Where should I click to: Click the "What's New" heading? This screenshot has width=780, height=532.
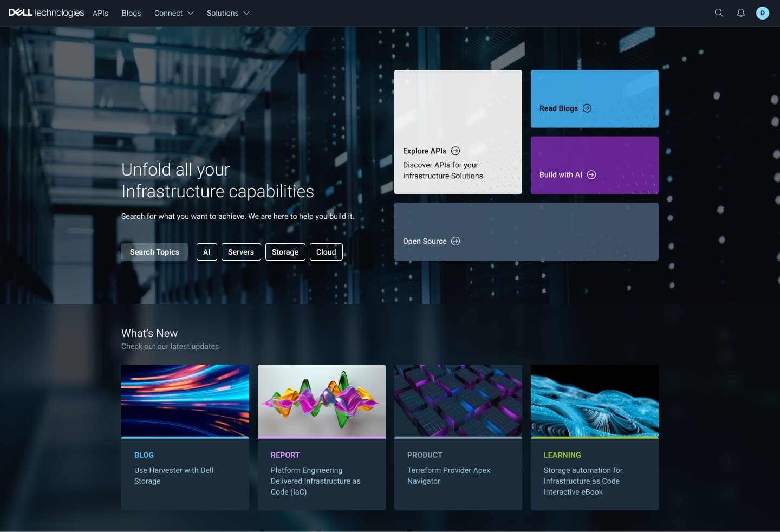pyautogui.click(x=149, y=333)
